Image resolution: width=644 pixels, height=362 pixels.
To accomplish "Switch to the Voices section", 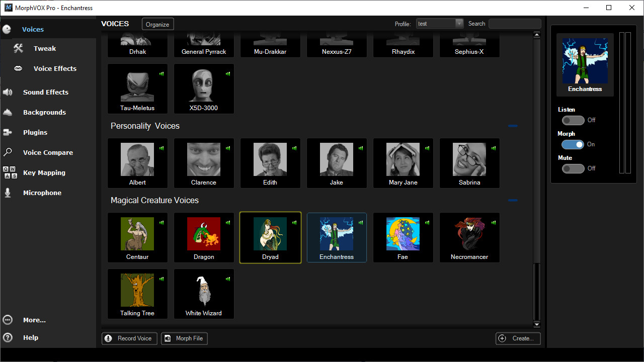I will [x=33, y=29].
